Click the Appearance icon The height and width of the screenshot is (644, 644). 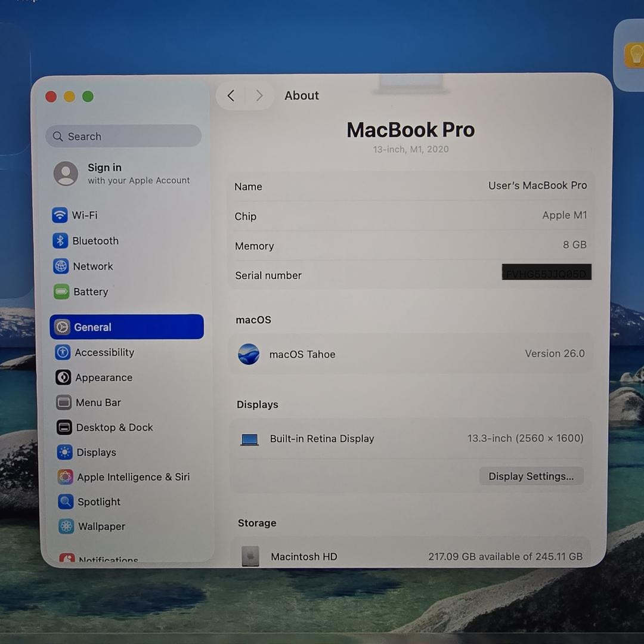63,377
